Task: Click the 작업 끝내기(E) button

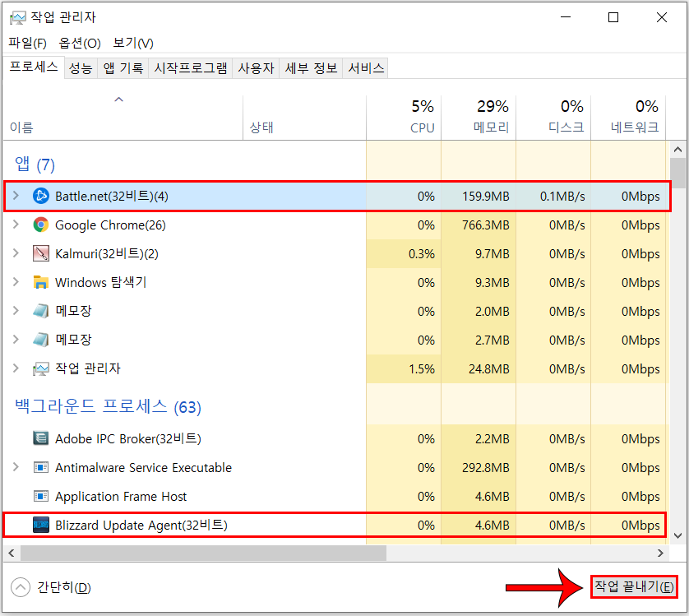Action: 634,586
